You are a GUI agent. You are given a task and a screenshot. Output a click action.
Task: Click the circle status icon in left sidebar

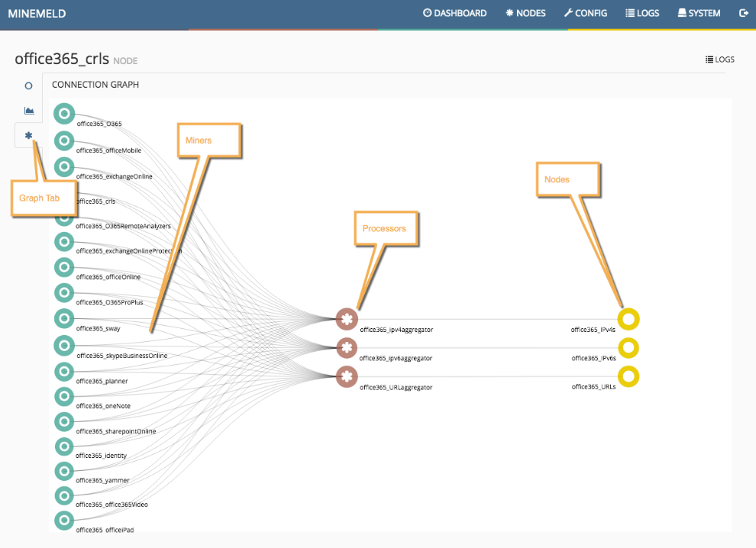point(27,85)
